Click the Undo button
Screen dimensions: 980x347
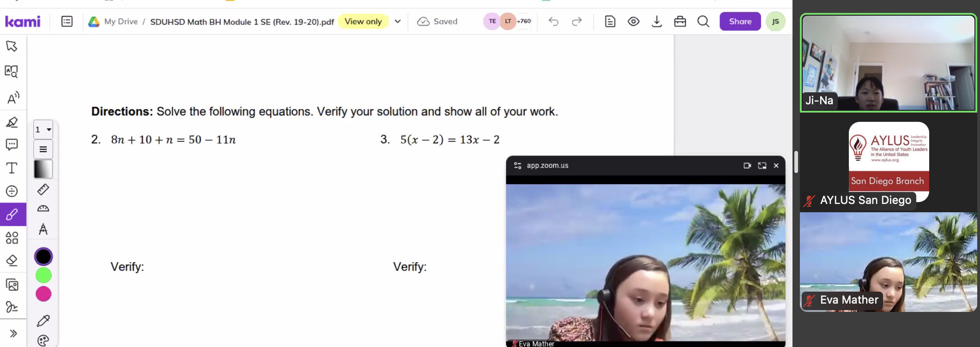553,22
